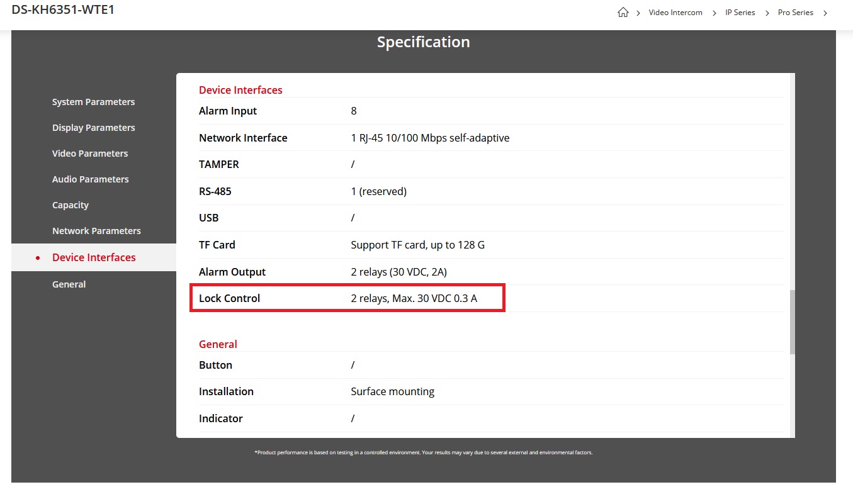Image resolution: width=853 pixels, height=504 pixels.
Task: Click the chevron after the home icon
Action: click(x=638, y=13)
